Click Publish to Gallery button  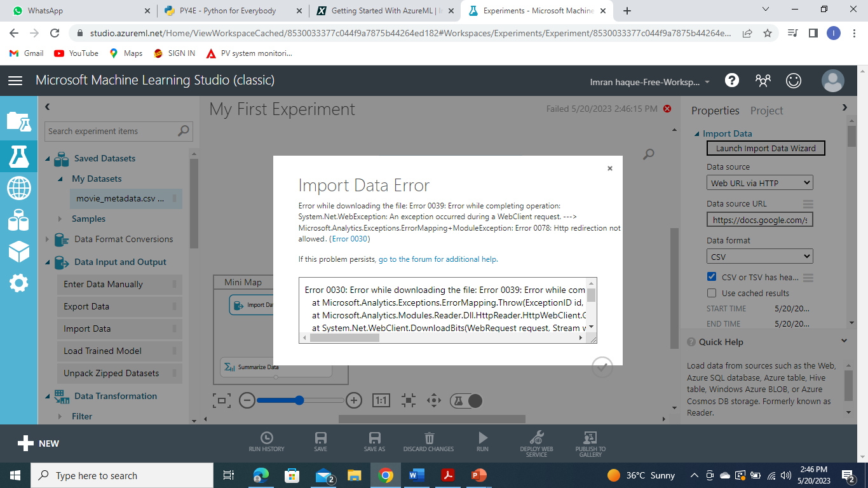(x=591, y=444)
